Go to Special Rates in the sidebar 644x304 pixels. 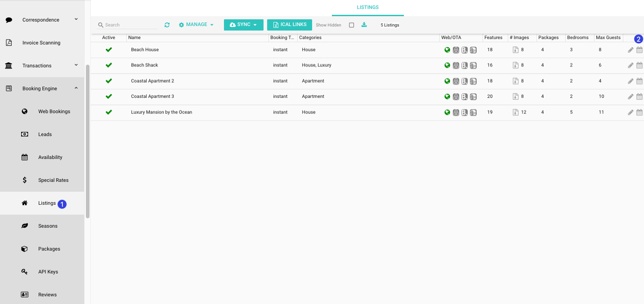pos(53,180)
